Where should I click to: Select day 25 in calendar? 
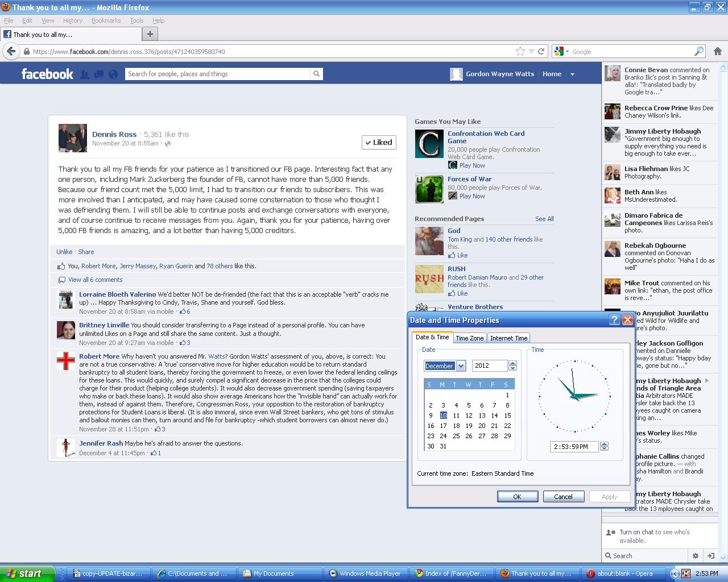(x=456, y=436)
